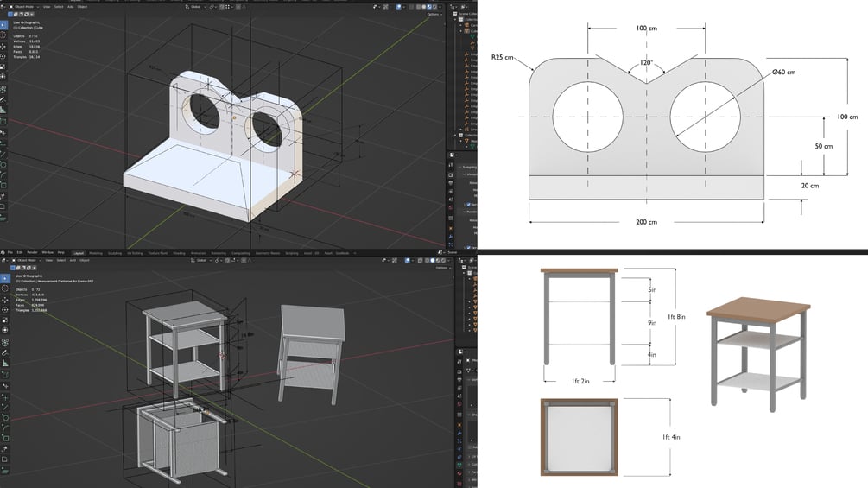
Task: Switch to the Geometry Nodes workspace tab
Action: 268,253
